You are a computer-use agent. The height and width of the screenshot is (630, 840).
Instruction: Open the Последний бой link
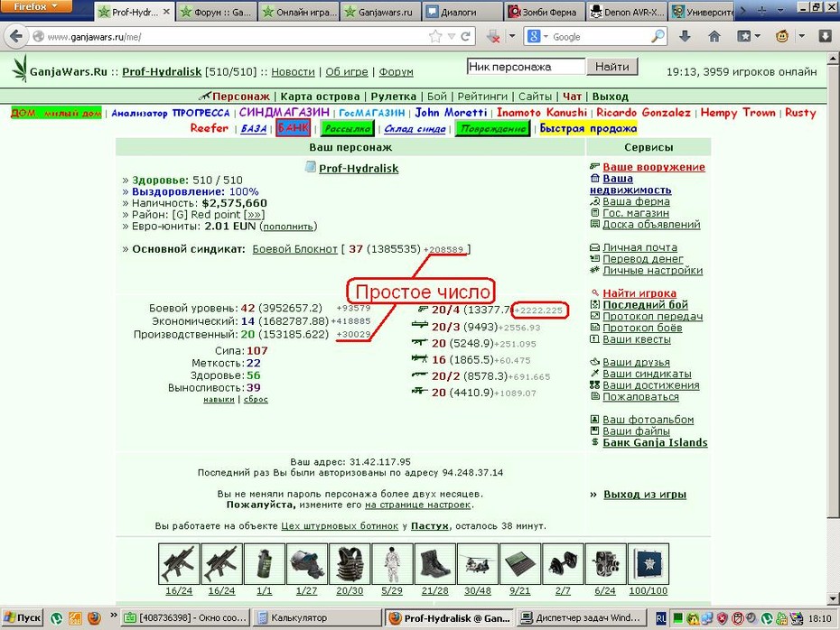(645, 304)
